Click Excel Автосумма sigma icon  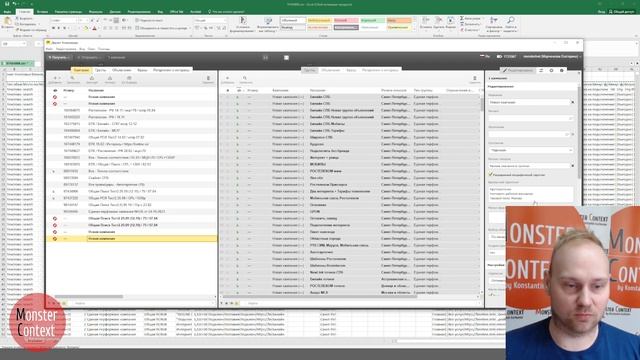(462, 18)
